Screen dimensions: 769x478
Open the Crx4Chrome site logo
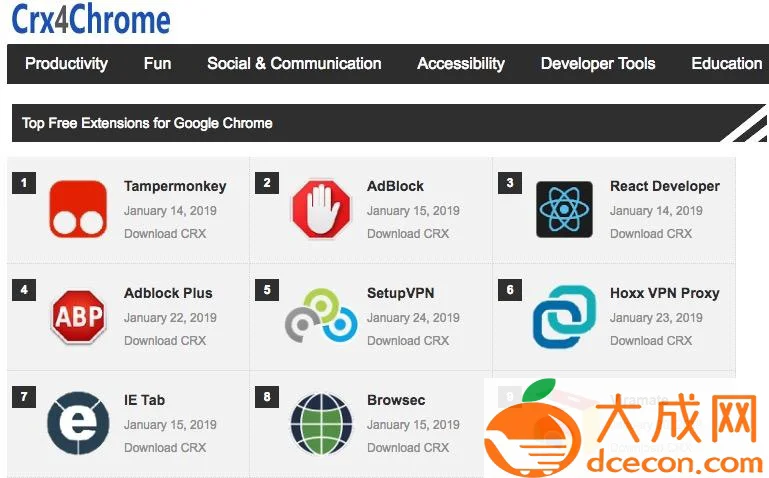coord(91,19)
